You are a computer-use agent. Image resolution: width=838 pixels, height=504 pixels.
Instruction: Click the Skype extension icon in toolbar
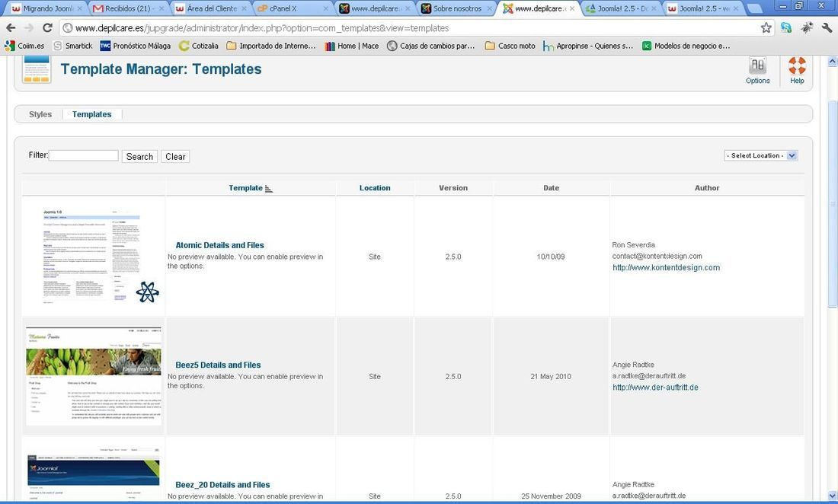(786, 27)
